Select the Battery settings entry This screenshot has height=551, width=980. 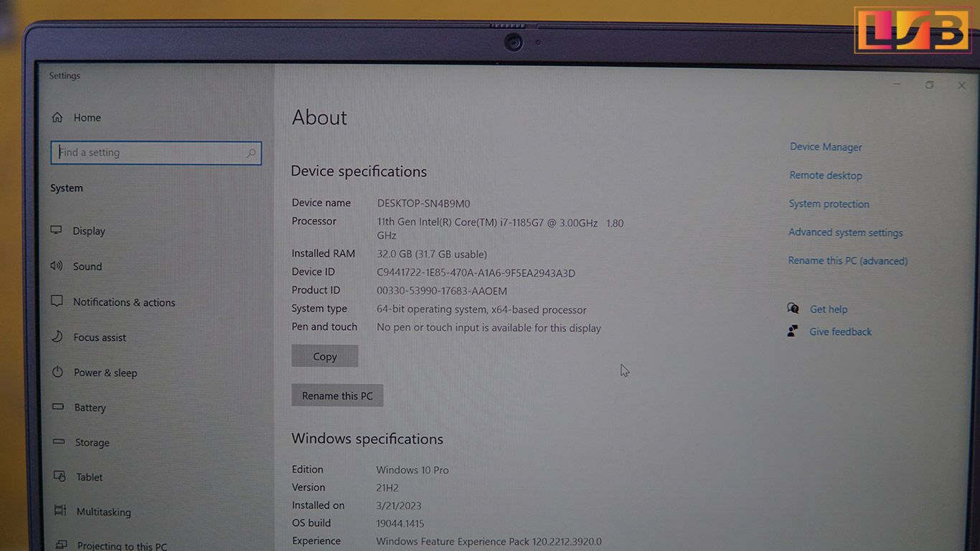(90, 408)
